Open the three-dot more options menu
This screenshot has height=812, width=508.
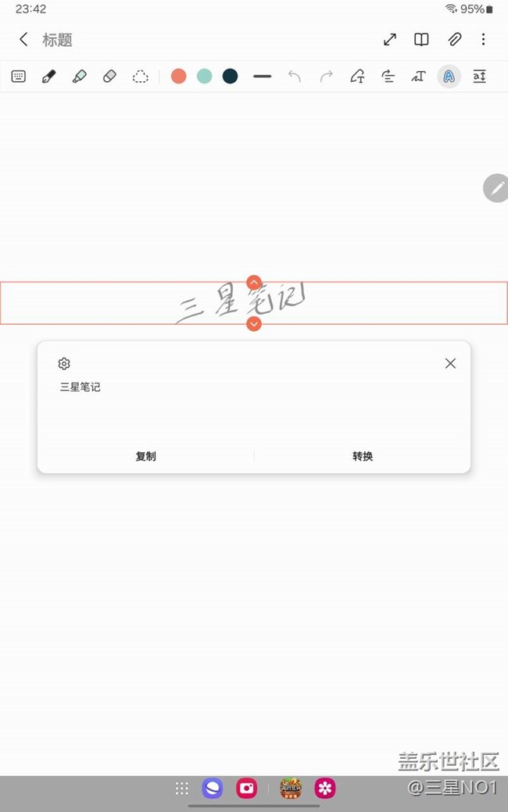click(x=484, y=40)
